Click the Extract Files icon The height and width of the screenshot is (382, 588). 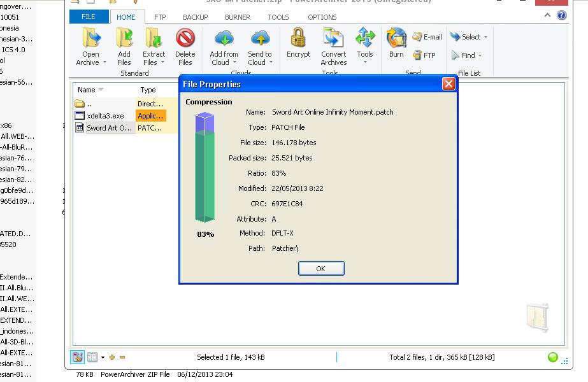click(x=154, y=38)
